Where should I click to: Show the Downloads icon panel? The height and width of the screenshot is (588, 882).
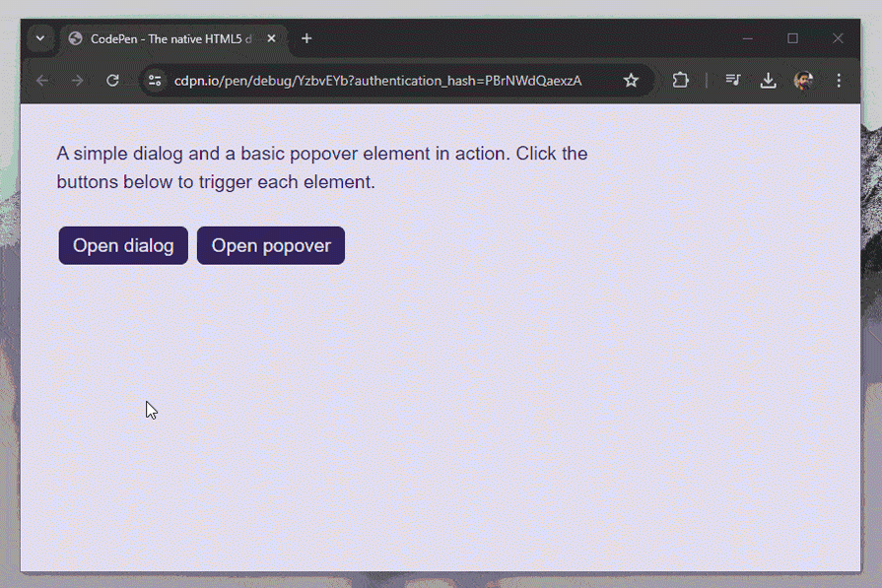click(x=768, y=80)
